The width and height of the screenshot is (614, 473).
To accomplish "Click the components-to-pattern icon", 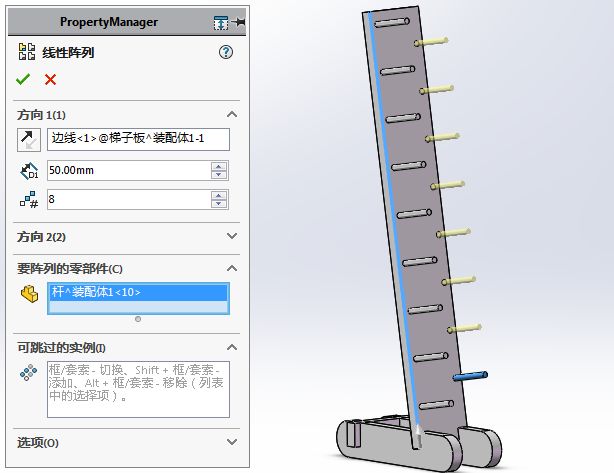I will coord(29,294).
